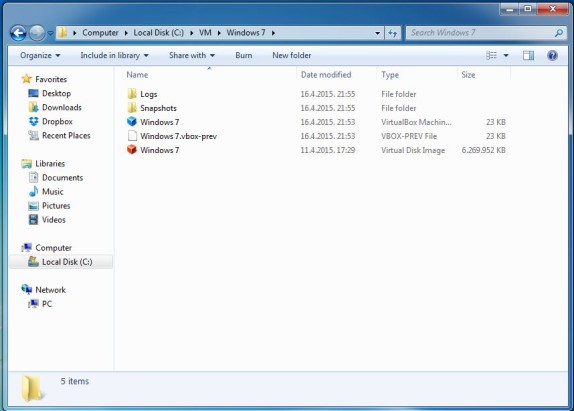Click the VM breadcrumb in address path
The height and width of the screenshot is (411, 574).
pos(205,33)
